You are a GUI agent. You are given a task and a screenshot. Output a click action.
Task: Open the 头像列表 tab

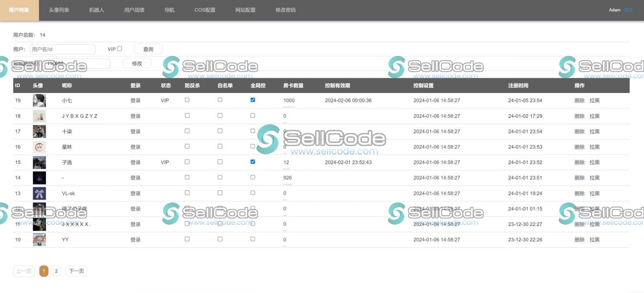click(59, 10)
